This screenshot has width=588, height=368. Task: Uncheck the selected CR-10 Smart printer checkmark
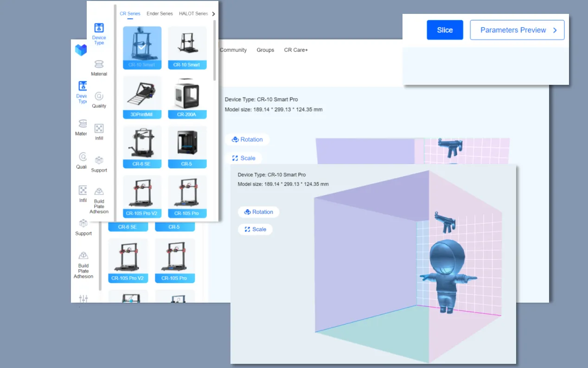click(142, 47)
